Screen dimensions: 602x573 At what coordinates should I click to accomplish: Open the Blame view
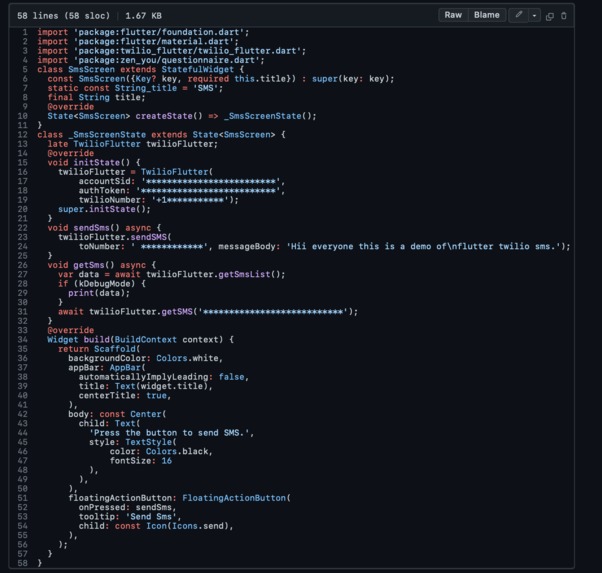click(486, 15)
